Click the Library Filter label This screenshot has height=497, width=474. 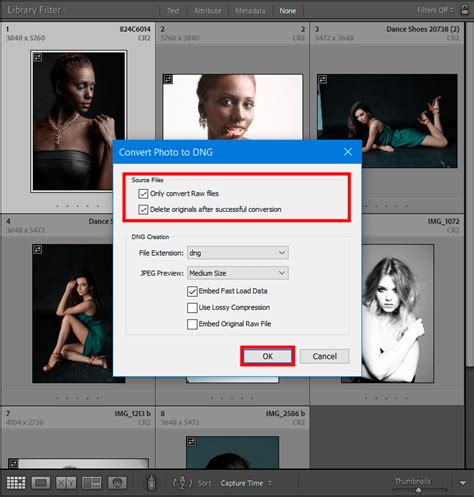pos(35,10)
